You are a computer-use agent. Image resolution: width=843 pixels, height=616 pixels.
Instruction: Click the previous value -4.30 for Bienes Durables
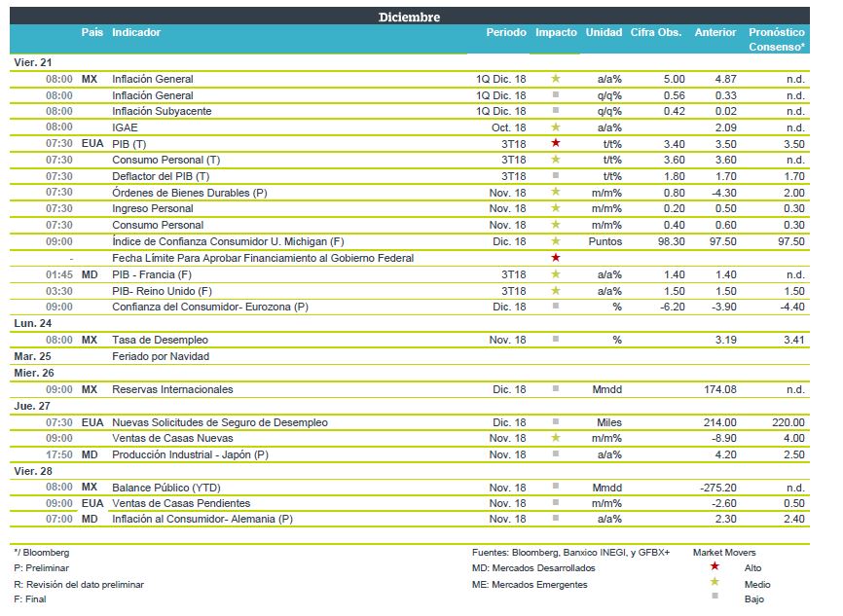(x=723, y=193)
